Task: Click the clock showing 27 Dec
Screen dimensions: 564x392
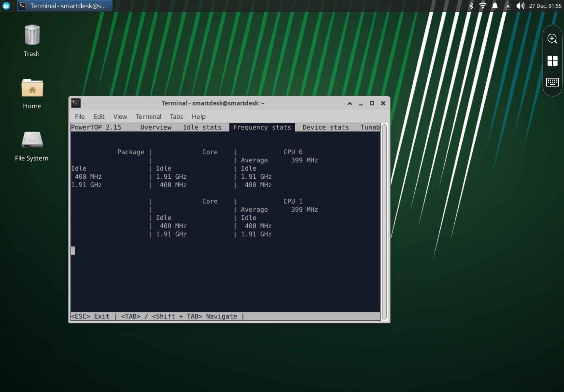Action: [545, 6]
